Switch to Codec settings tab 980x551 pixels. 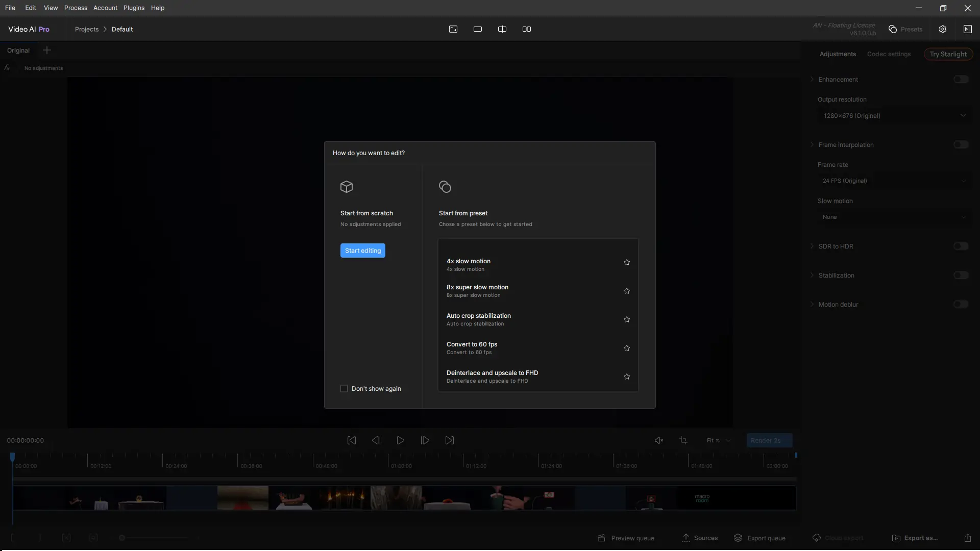point(888,54)
